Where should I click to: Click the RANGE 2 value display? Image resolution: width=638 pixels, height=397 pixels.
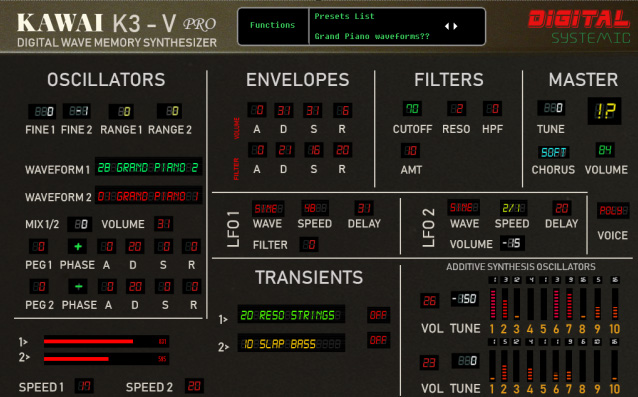[x=170, y=111]
